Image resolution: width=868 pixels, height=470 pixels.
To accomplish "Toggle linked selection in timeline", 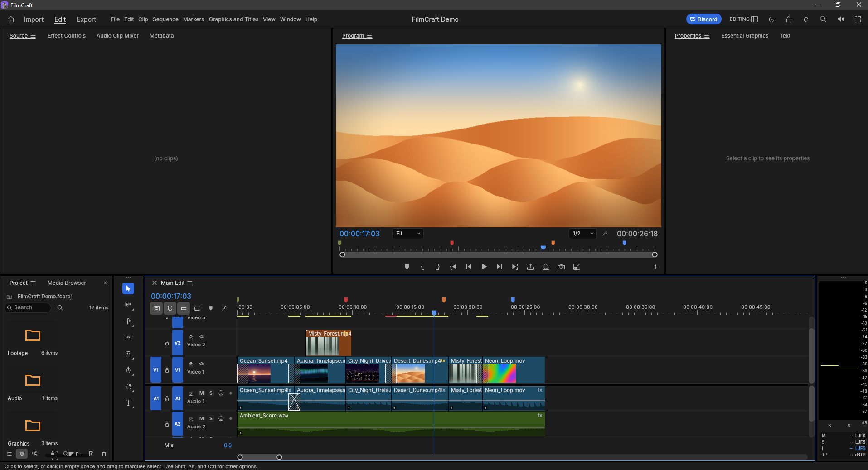I will point(184,308).
